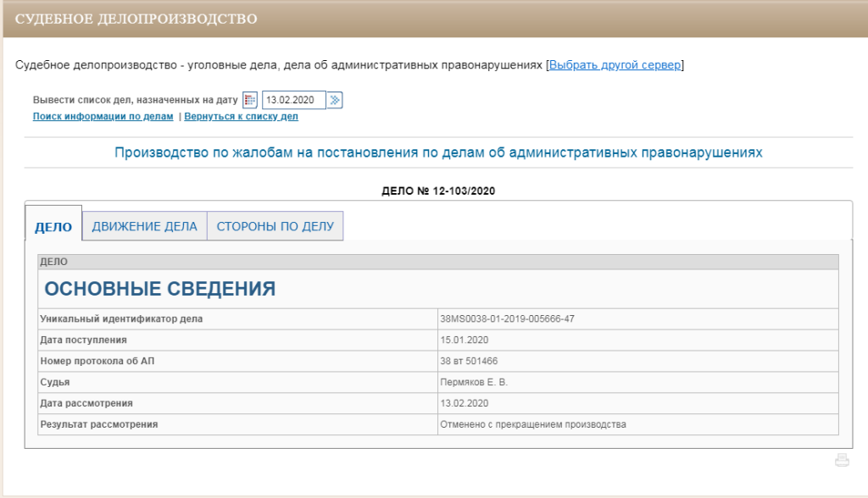The width and height of the screenshot is (868, 498).
Task: Click the judge name 'Пермяков Е. В.'
Action: (x=473, y=382)
